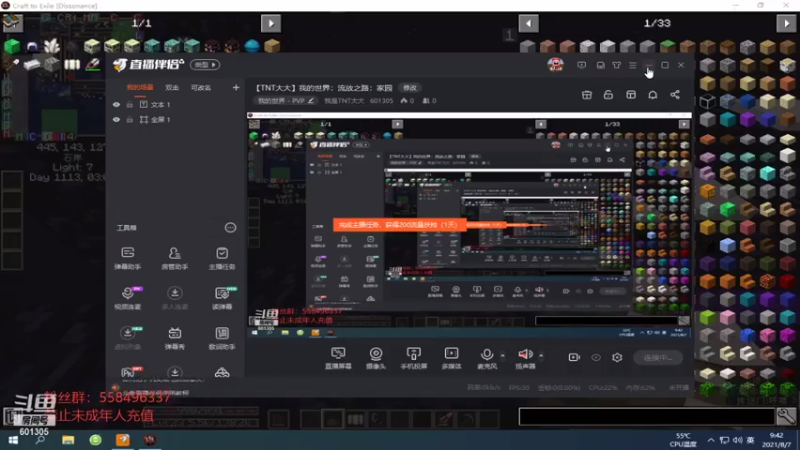Open the 弹幕助手 danmaku assistant tool
This screenshot has height=450, width=800.
(x=128, y=258)
